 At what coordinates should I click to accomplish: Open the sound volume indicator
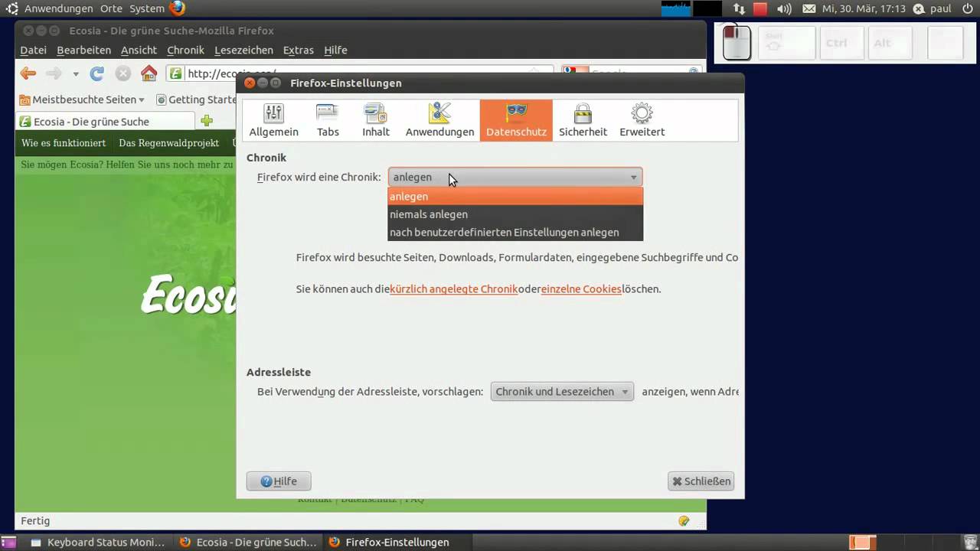784,8
